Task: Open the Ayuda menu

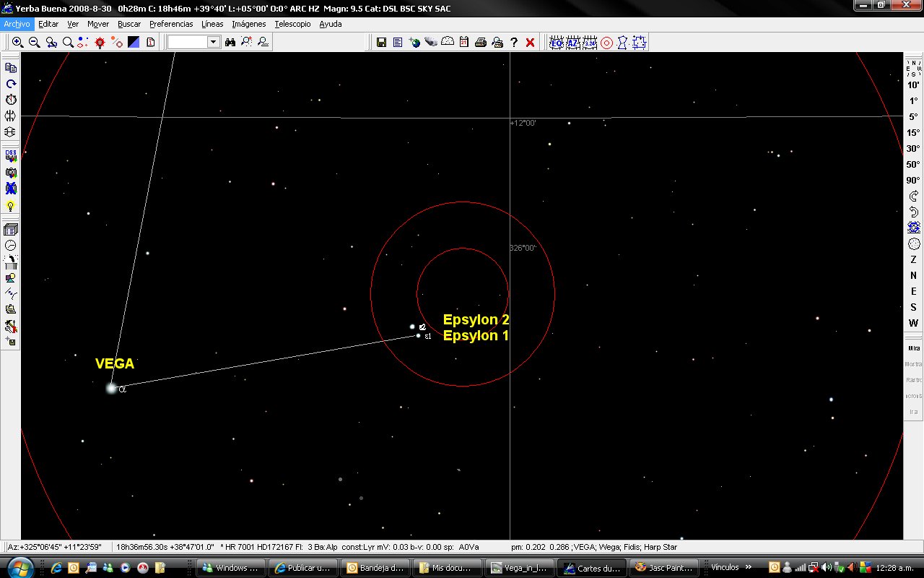Action: point(331,24)
